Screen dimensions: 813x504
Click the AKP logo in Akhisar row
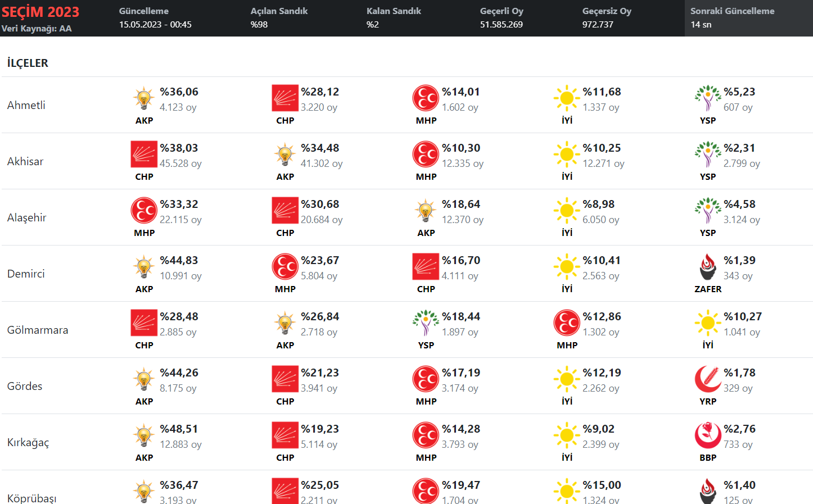pos(285,155)
